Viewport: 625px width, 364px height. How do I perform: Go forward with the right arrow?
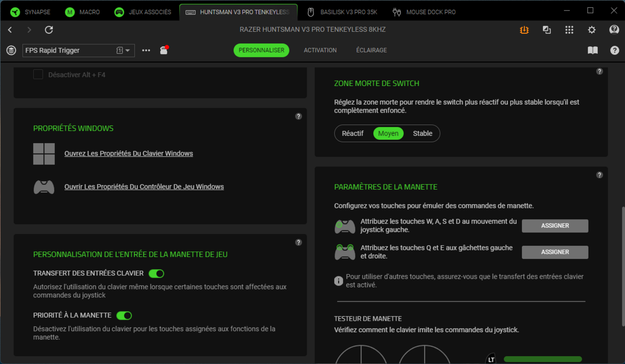point(29,30)
